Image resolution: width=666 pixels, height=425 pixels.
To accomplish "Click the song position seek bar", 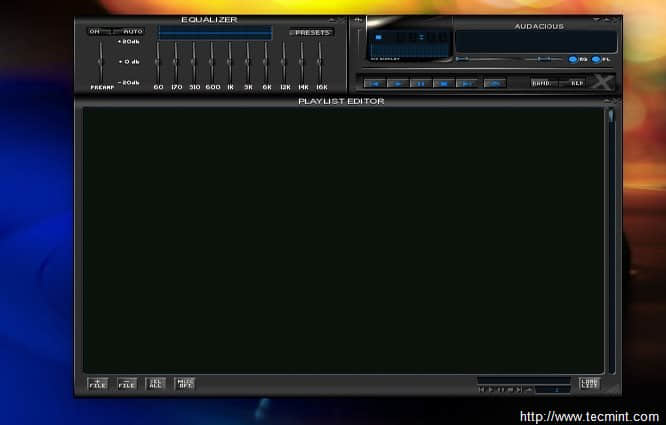I will [x=488, y=69].
